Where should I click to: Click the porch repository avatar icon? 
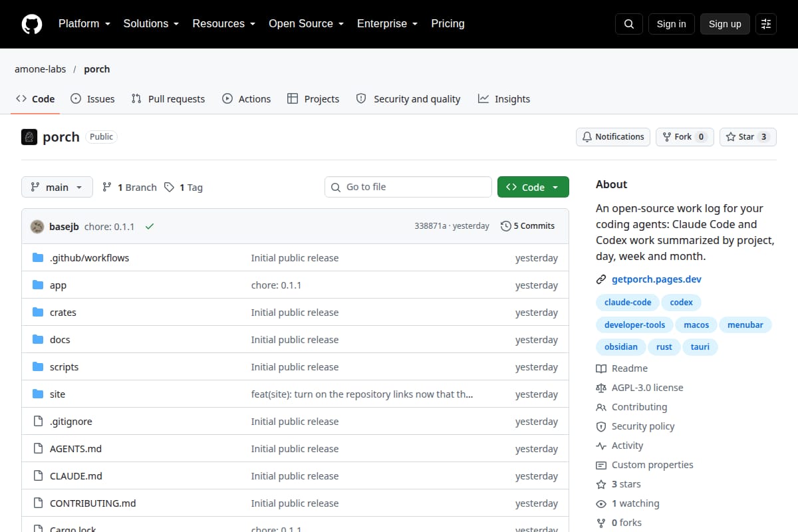coord(29,137)
